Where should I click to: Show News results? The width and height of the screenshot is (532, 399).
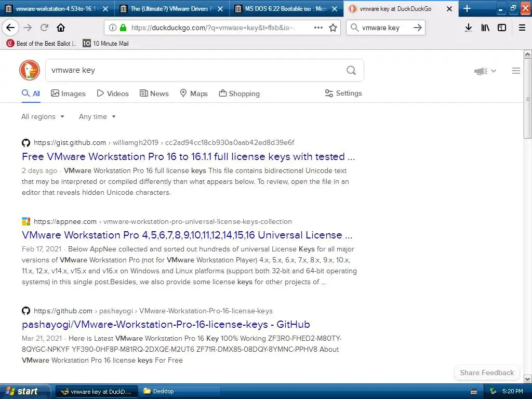tap(154, 94)
